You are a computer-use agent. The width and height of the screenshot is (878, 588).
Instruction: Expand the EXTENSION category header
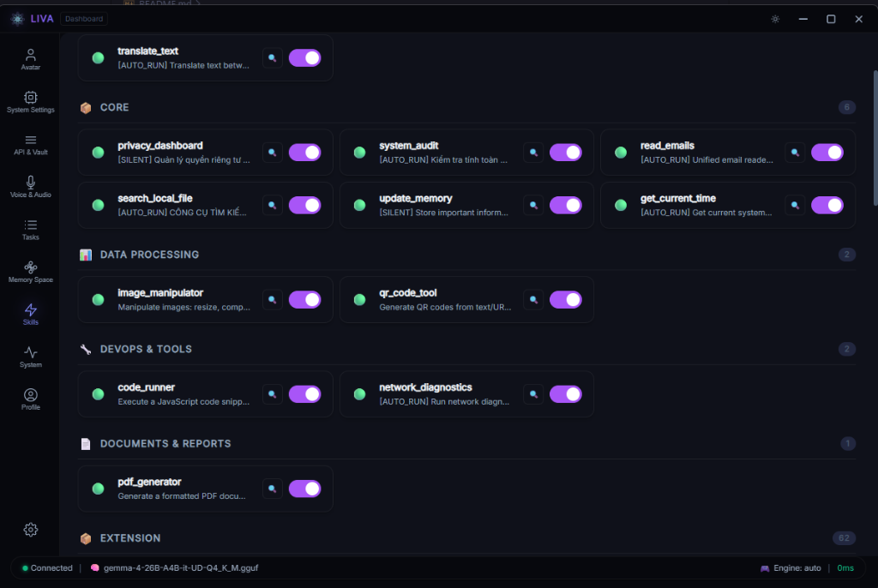pos(467,538)
